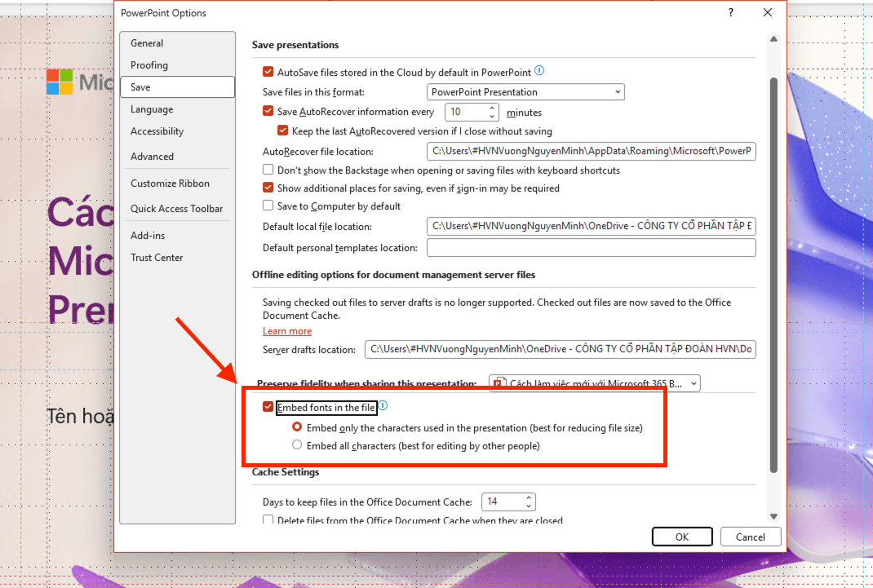Toggle Show additional places for saving checkbox
The width and height of the screenshot is (873, 588).
268,188
